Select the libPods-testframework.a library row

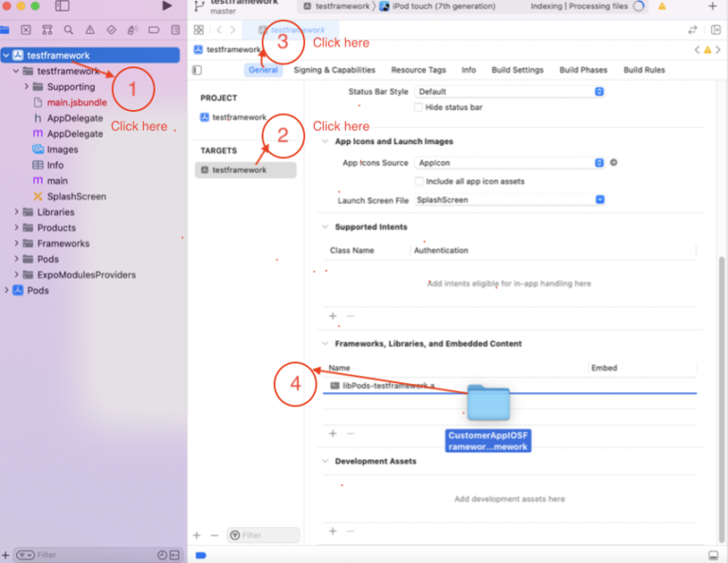point(509,385)
